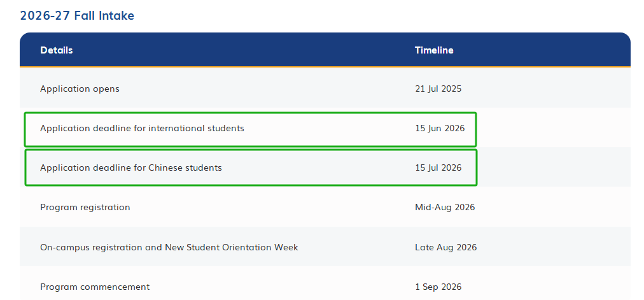Select the Details column header
The height and width of the screenshot is (300, 644).
click(x=56, y=50)
